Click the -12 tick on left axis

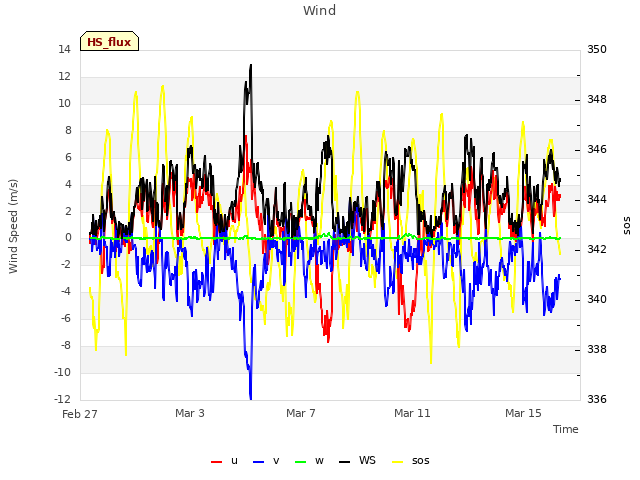tap(62, 399)
